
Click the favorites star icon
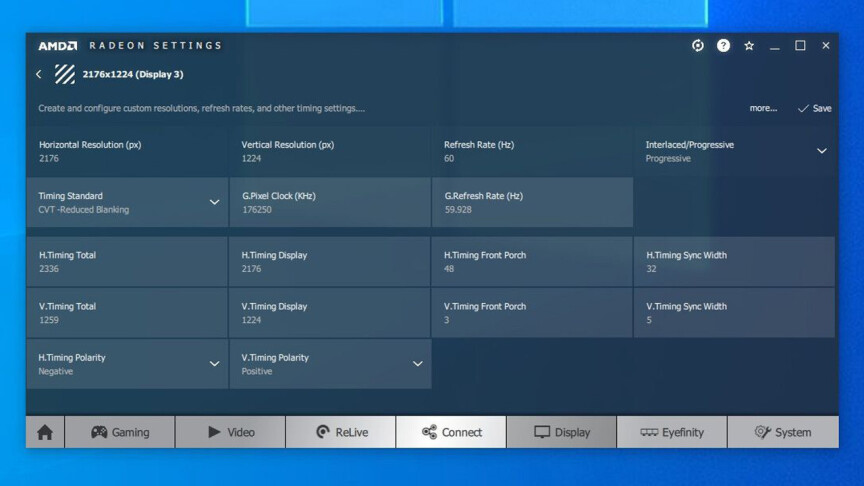(x=749, y=46)
